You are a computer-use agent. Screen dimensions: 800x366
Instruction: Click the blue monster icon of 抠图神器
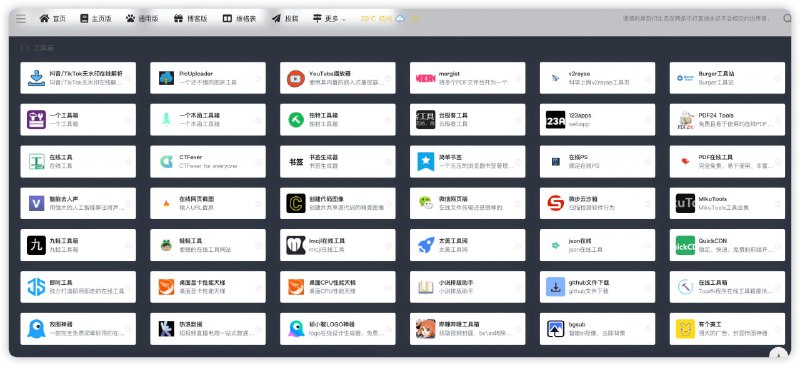click(36, 329)
